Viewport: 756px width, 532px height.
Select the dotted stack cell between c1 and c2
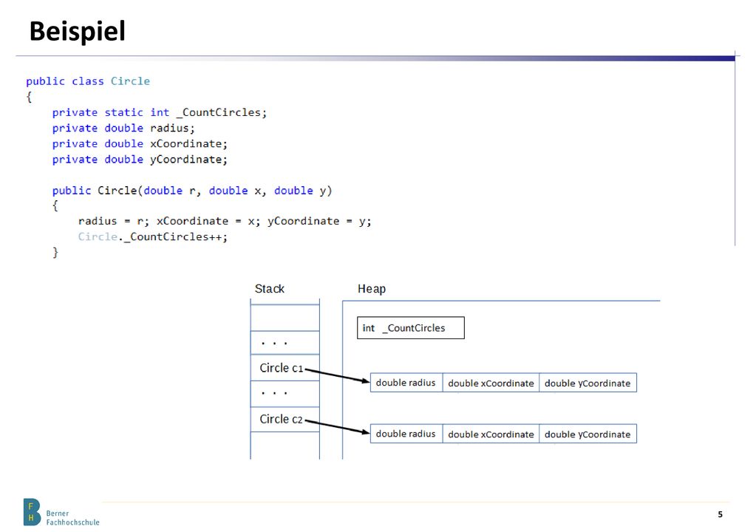285,394
